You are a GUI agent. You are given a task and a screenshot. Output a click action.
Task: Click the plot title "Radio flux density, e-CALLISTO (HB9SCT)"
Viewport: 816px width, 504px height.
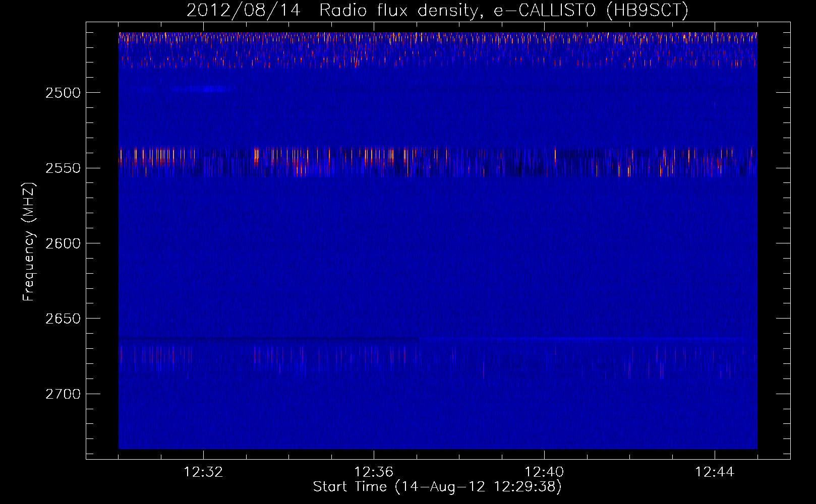(x=504, y=10)
